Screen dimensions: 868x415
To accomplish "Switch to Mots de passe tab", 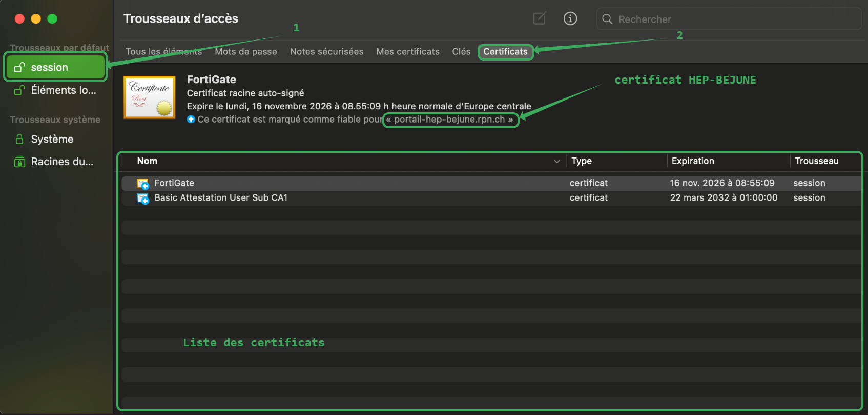I will point(246,51).
